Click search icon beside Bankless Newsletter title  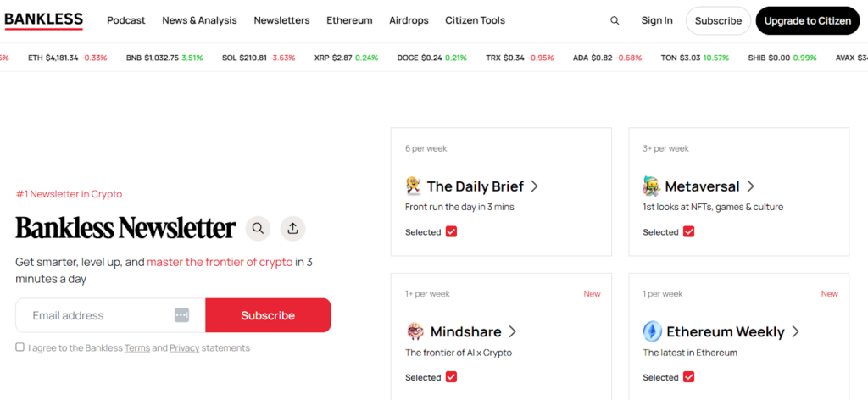coord(259,228)
